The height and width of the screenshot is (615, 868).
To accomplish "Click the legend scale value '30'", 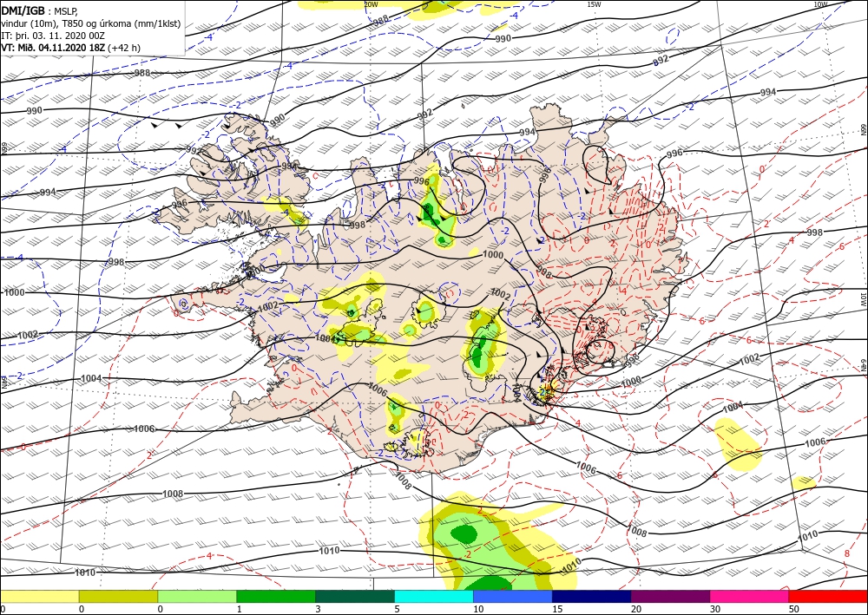I will pyautogui.click(x=715, y=609).
